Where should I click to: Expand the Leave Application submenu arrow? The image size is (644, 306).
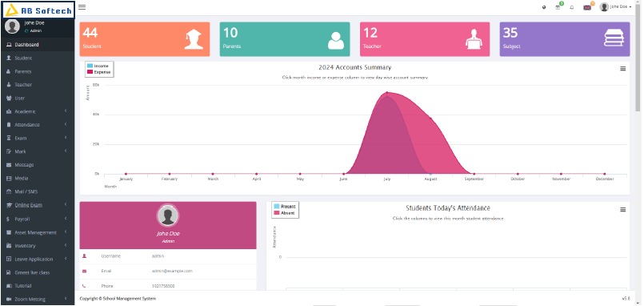click(66, 259)
